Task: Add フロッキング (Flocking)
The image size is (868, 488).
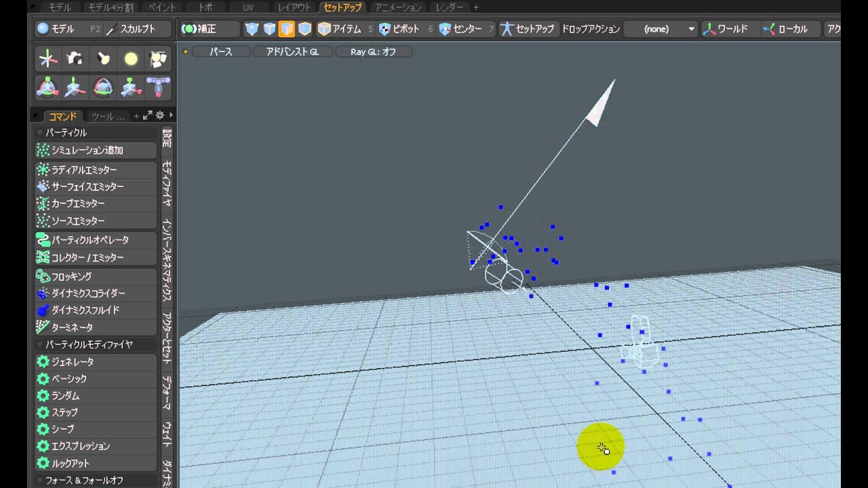Action: pos(96,277)
